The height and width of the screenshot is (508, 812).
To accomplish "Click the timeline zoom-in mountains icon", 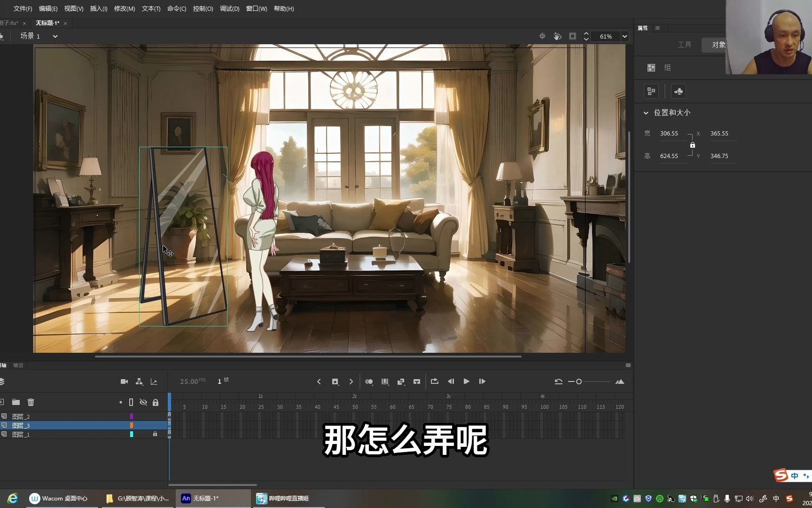I will click(x=620, y=381).
